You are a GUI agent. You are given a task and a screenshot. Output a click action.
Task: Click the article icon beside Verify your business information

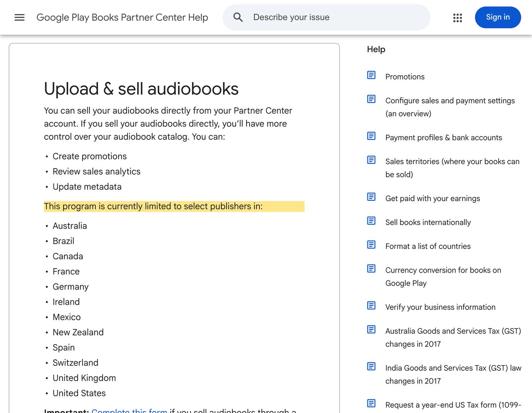371,306
